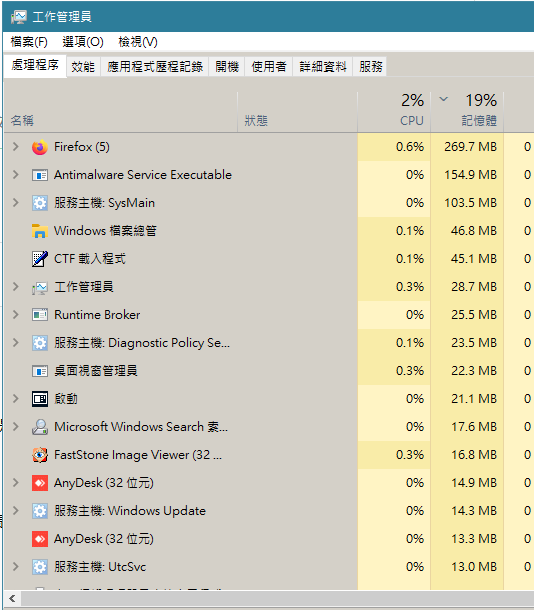Click the 0.6% CPU value for Firefox
Viewport: 534px width, 610px height.
click(x=410, y=147)
